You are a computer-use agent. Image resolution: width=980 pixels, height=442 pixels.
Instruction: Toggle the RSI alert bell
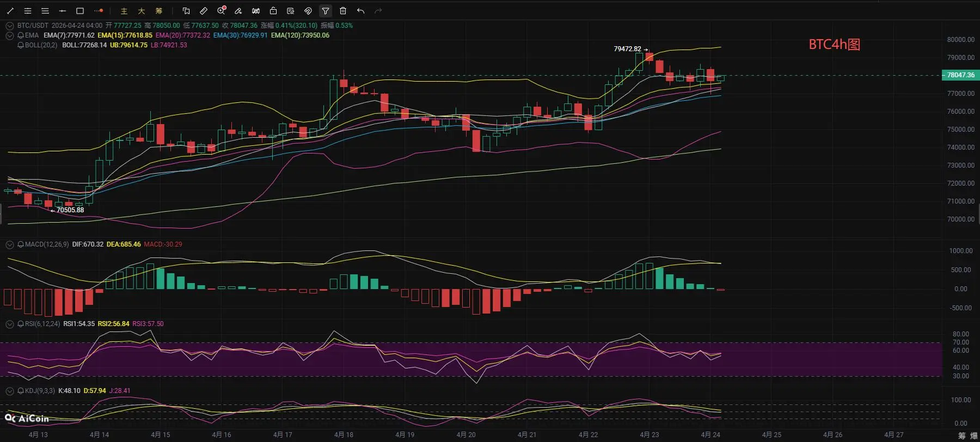(21, 324)
